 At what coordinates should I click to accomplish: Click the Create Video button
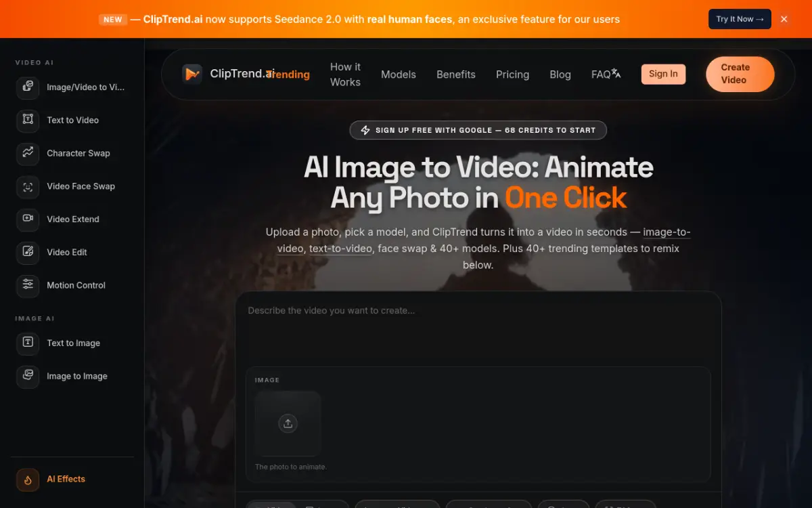(x=740, y=75)
